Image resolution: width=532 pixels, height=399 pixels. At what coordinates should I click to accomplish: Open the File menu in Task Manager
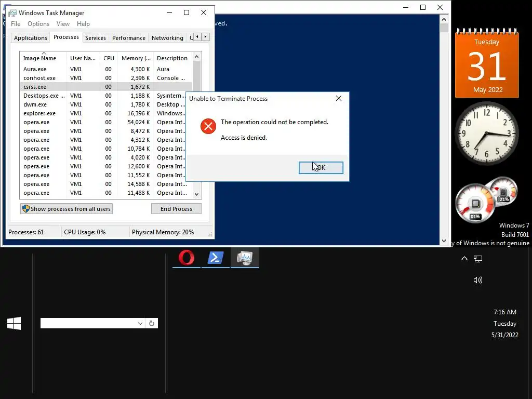(16, 24)
